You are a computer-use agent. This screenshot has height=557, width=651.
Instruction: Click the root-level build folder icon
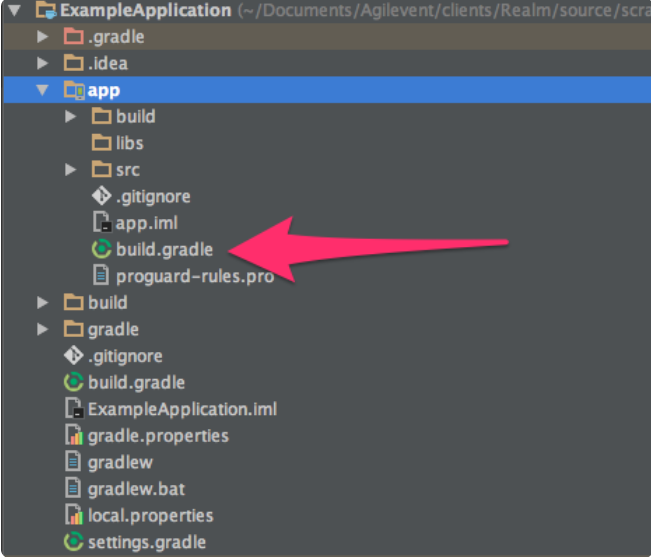click(73, 302)
